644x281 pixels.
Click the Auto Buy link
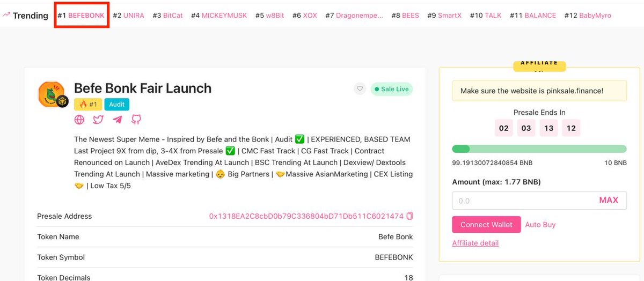coord(540,225)
